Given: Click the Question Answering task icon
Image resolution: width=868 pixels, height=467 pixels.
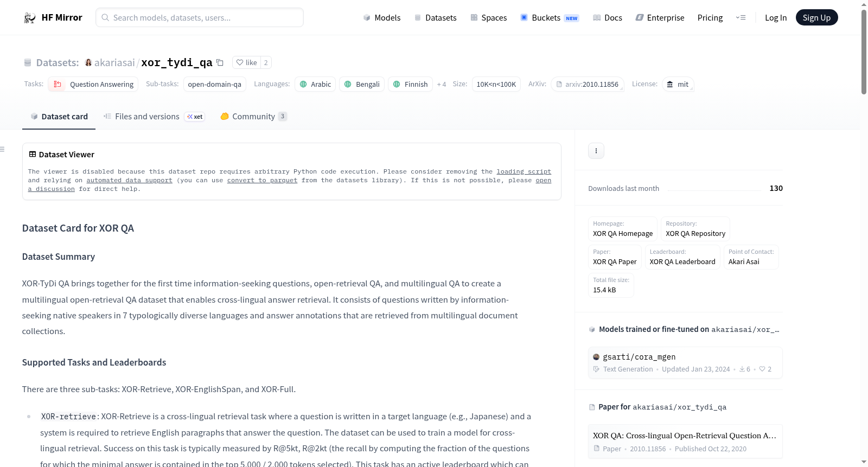Looking at the screenshot, I should 58,84.
